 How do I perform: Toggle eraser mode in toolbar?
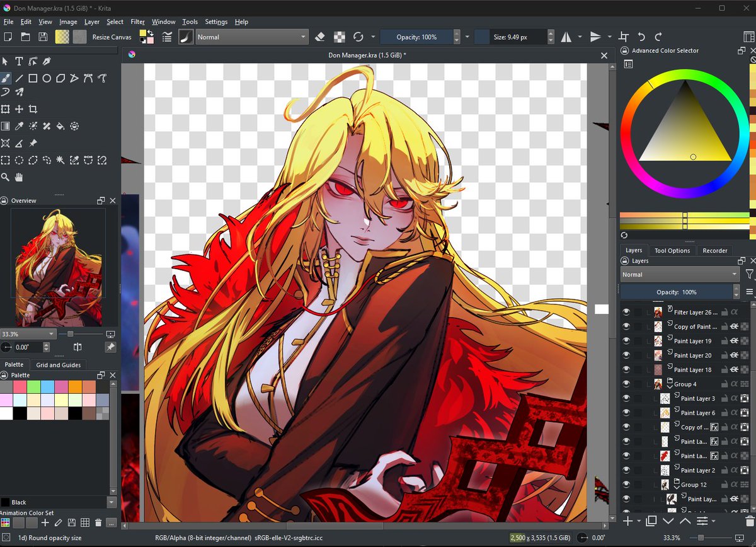[319, 37]
